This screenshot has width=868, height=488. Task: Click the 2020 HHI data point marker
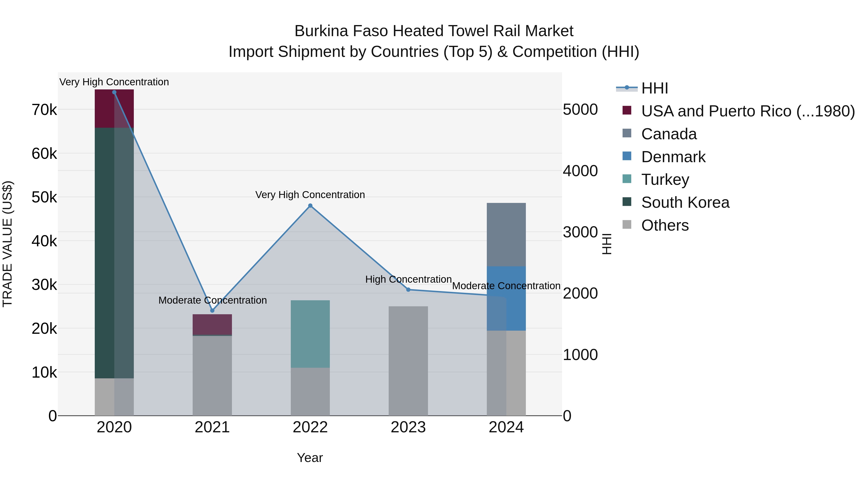tap(114, 92)
